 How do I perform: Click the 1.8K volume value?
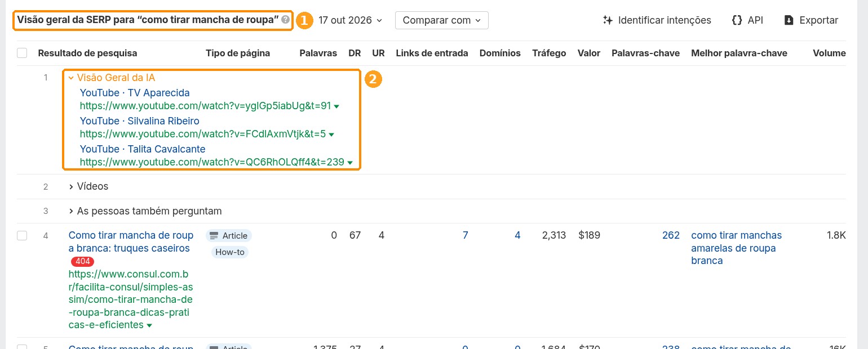click(x=836, y=235)
